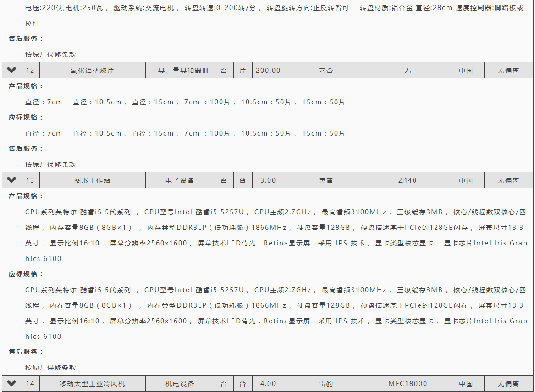
Task: Collapse the chevron for item 13
Action: click(11, 180)
